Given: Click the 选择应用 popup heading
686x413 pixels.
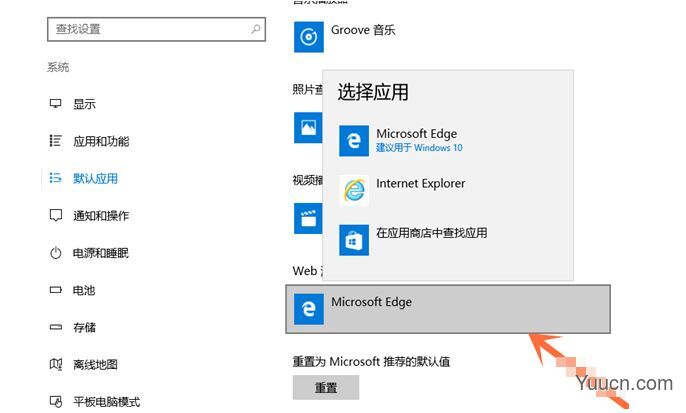Looking at the screenshot, I should (373, 92).
